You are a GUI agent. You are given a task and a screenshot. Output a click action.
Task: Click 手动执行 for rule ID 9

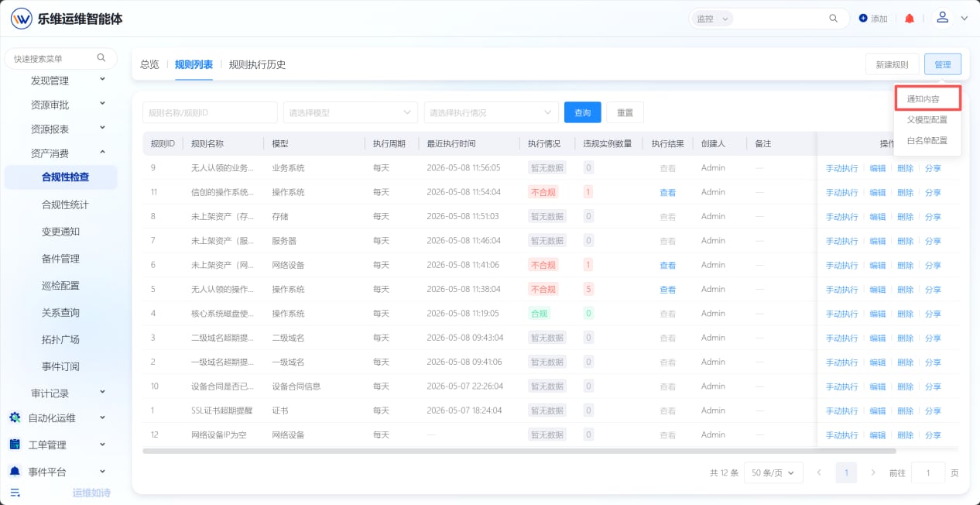(841, 168)
